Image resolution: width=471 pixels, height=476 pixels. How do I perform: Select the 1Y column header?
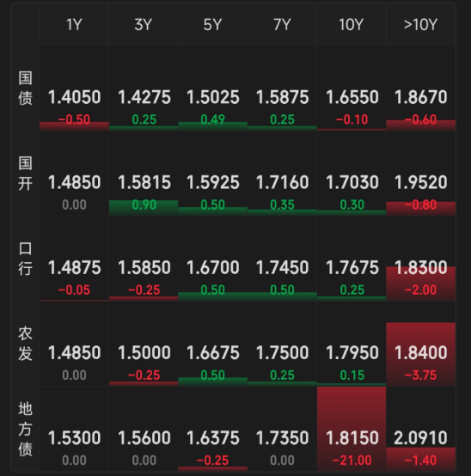tap(74, 25)
